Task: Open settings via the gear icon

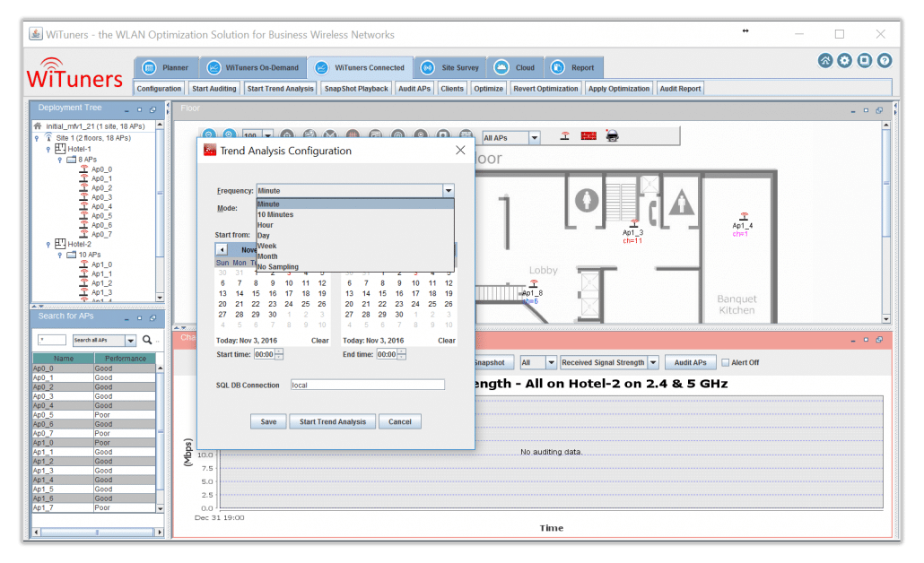Action: click(x=844, y=61)
